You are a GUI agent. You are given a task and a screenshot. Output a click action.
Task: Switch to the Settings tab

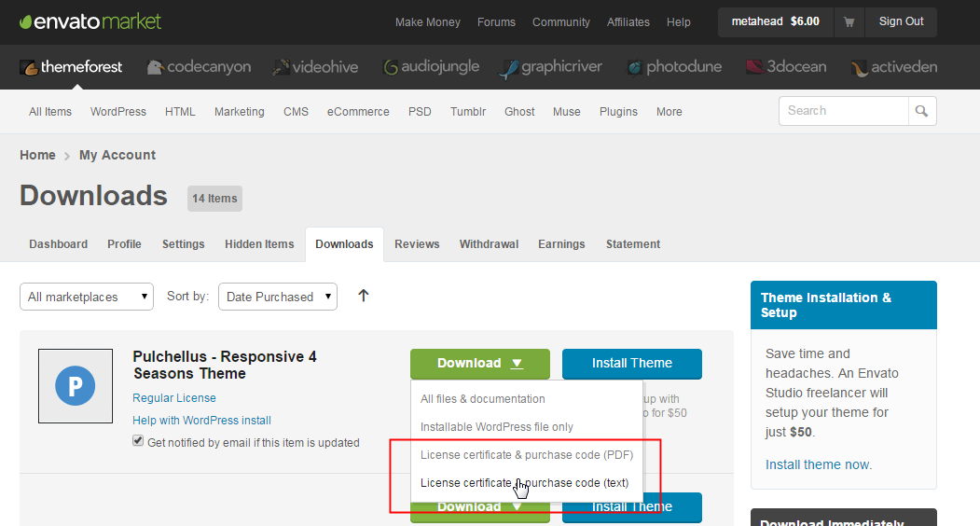[x=183, y=244]
